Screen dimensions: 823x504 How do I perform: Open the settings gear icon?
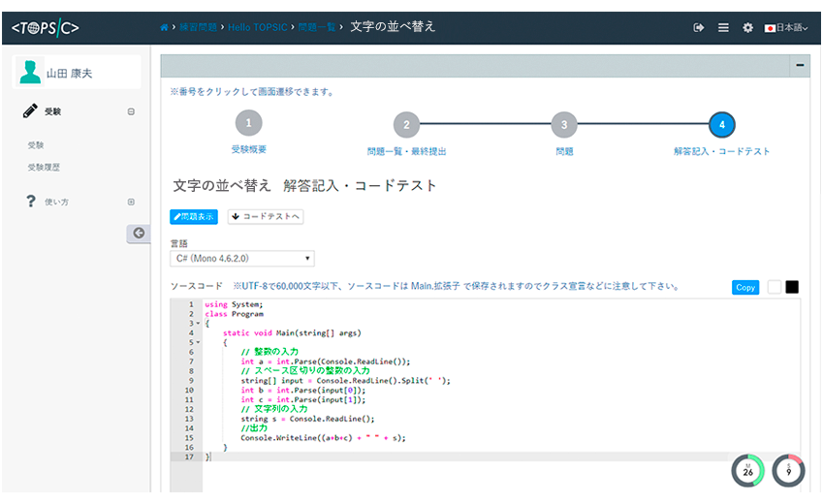tap(747, 28)
